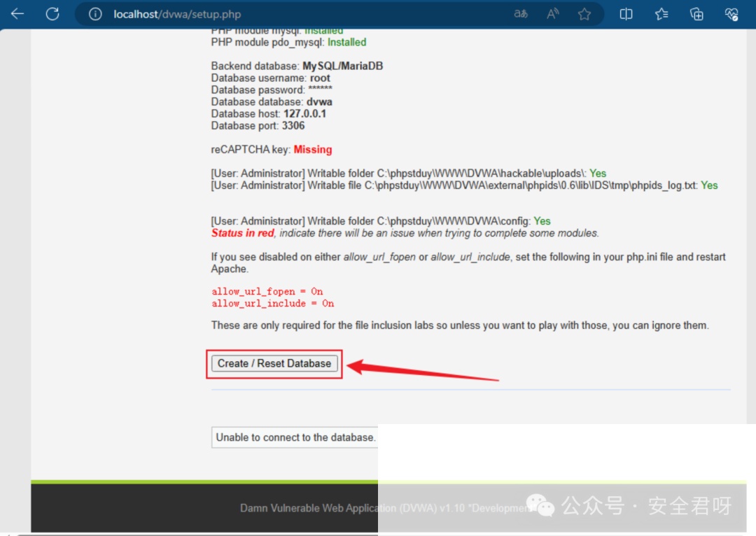Screen dimensions: 756x536
Task: Select 'Status in red' warning text
Action: point(242,233)
